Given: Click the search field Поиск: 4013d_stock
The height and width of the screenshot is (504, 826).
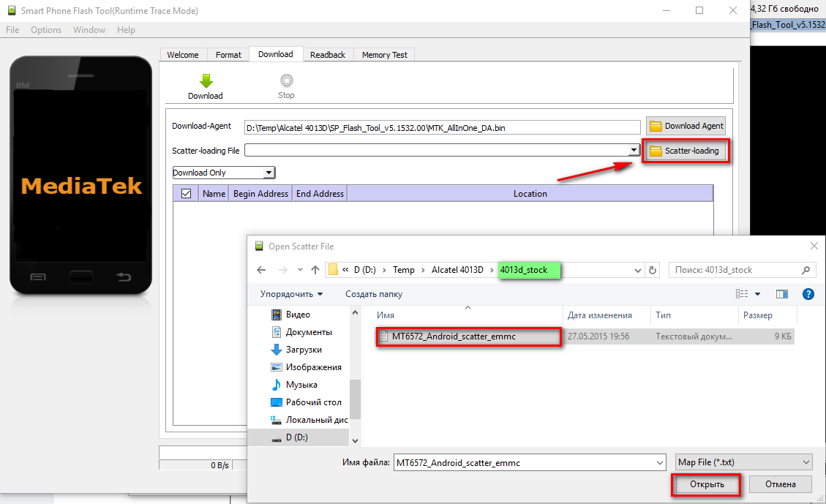Looking at the screenshot, I should pos(739,270).
